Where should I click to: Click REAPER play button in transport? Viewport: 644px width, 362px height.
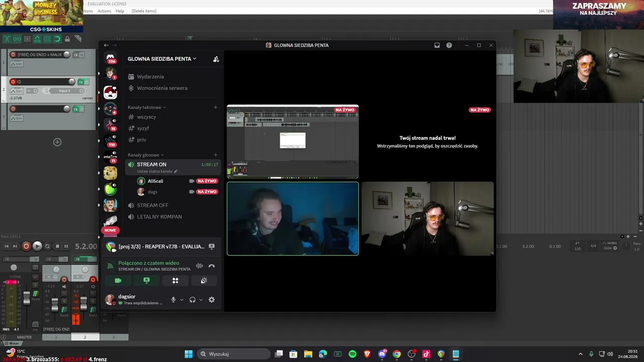[37, 246]
